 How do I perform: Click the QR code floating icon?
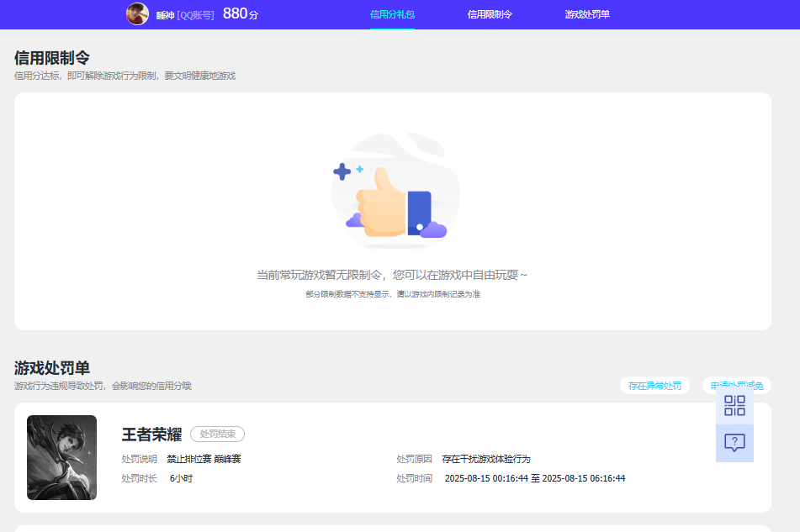tap(734, 406)
